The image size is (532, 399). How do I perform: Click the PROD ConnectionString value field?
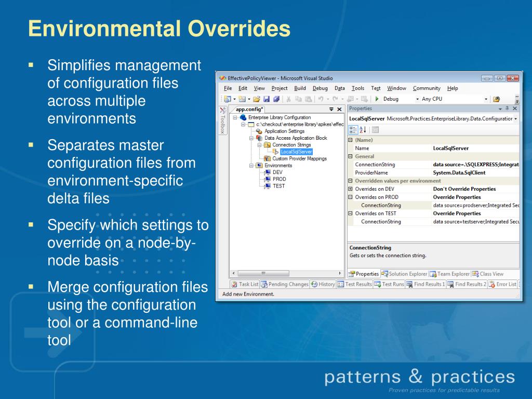475,205
